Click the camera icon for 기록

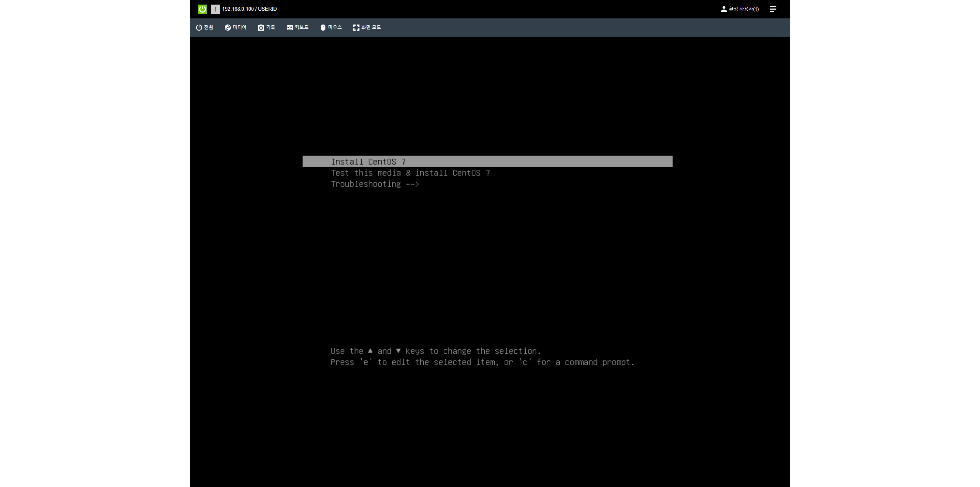click(x=261, y=28)
